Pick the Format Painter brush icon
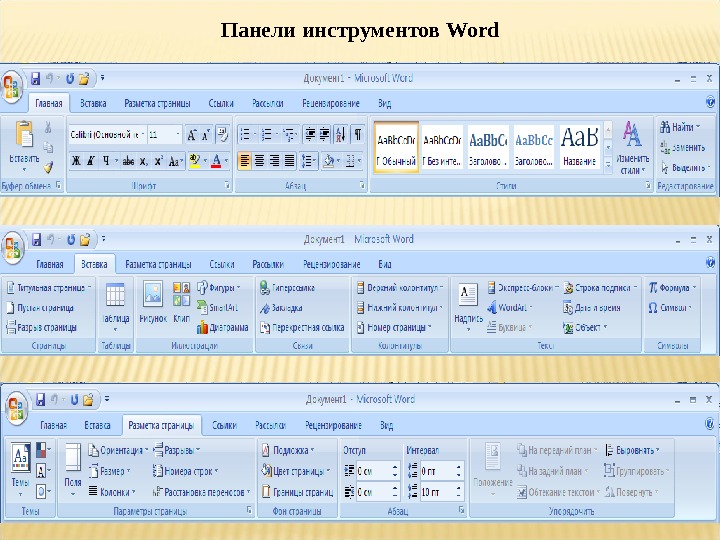 click(48, 168)
